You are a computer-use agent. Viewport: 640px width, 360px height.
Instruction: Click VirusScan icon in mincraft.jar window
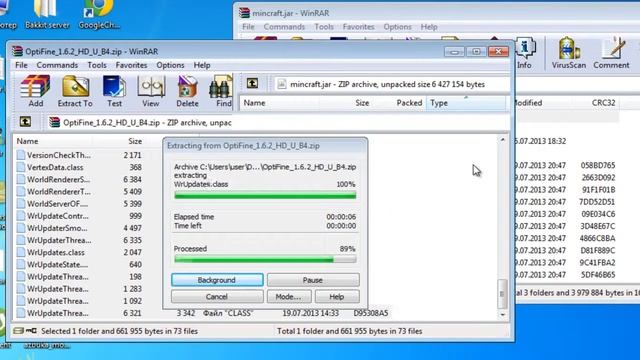[569, 53]
